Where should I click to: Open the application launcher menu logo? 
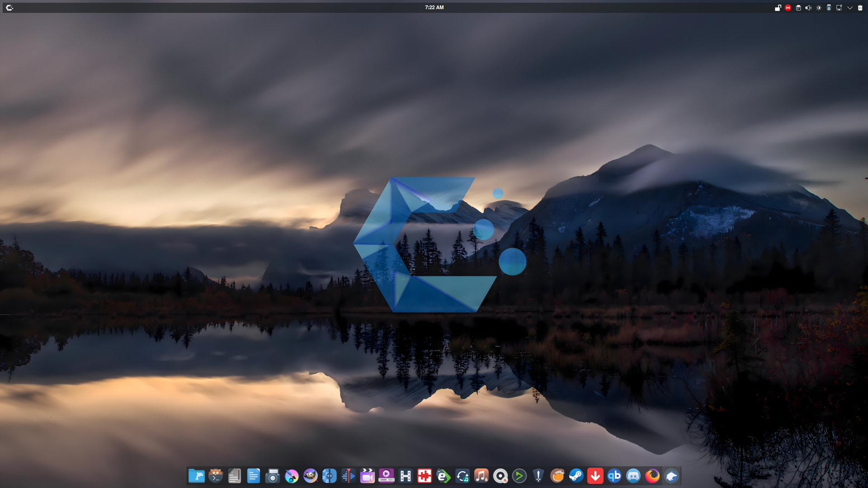[9, 8]
